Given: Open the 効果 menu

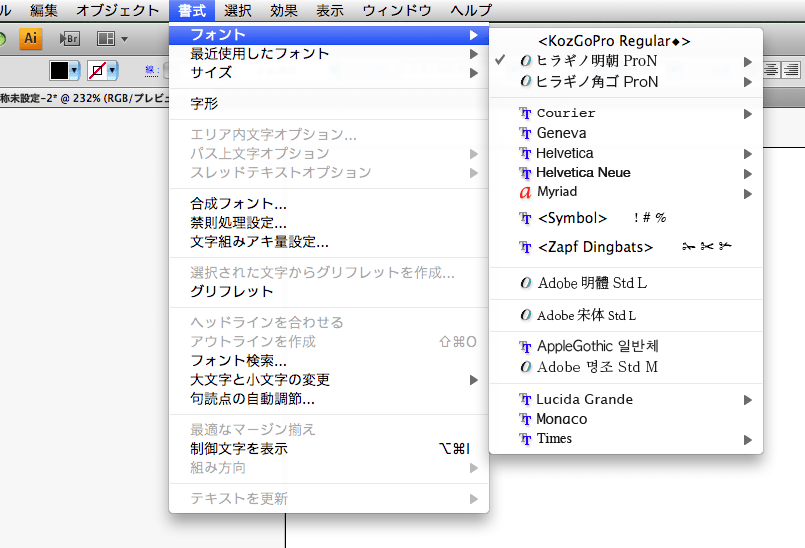Looking at the screenshot, I should 283,10.
